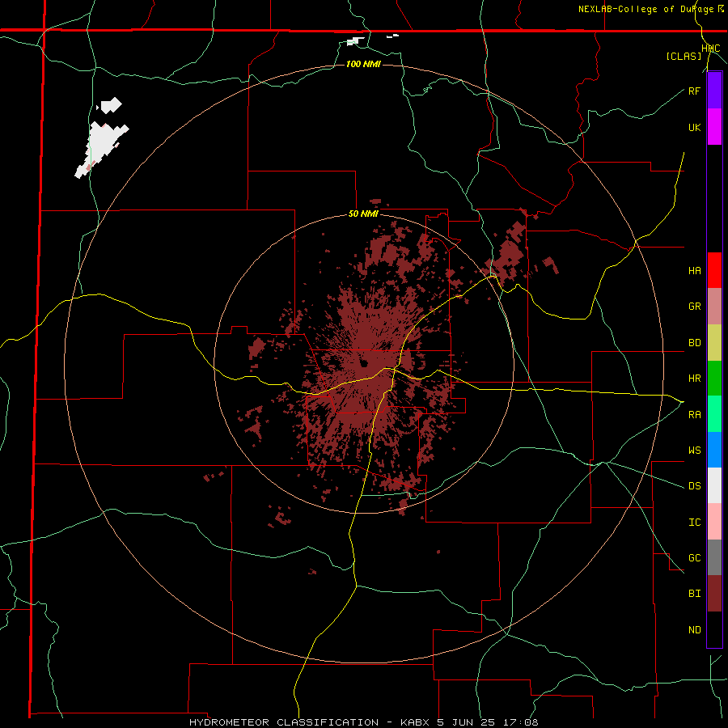
Task: Click the HA red legend swatch
Action: 714,270
